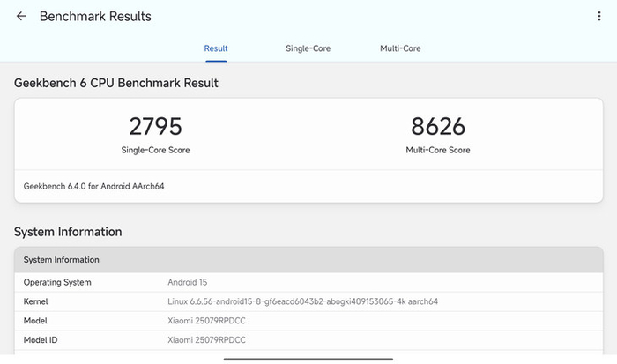This screenshot has height=364, width=617.
Task: Select the Xiaomi 25079RPDCC value in the Model row
Action: click(206, 321)
